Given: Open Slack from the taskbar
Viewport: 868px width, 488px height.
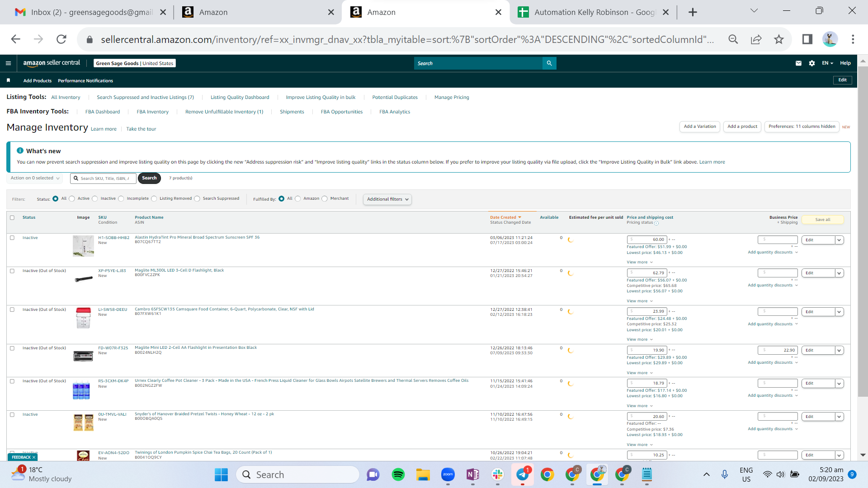Looking at the screenshot, I should click(498, 474).
